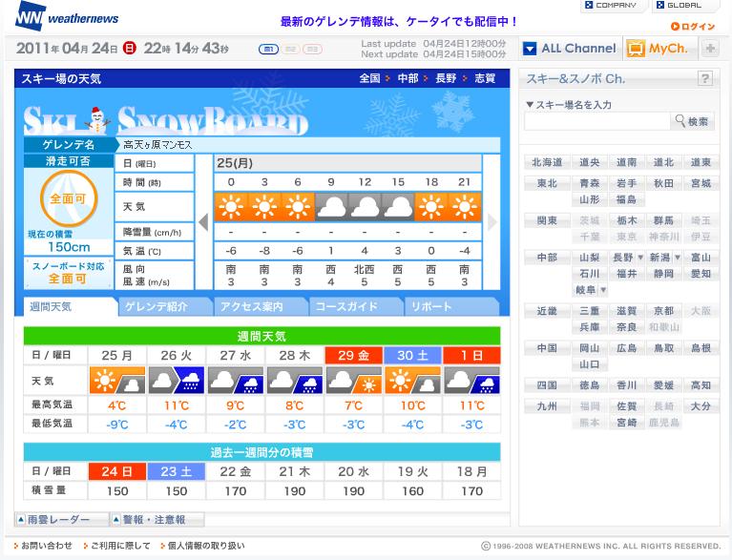Expand the 長野 prefecture dropdown arrow
This screenshot has width=732, height=560.
640,258
